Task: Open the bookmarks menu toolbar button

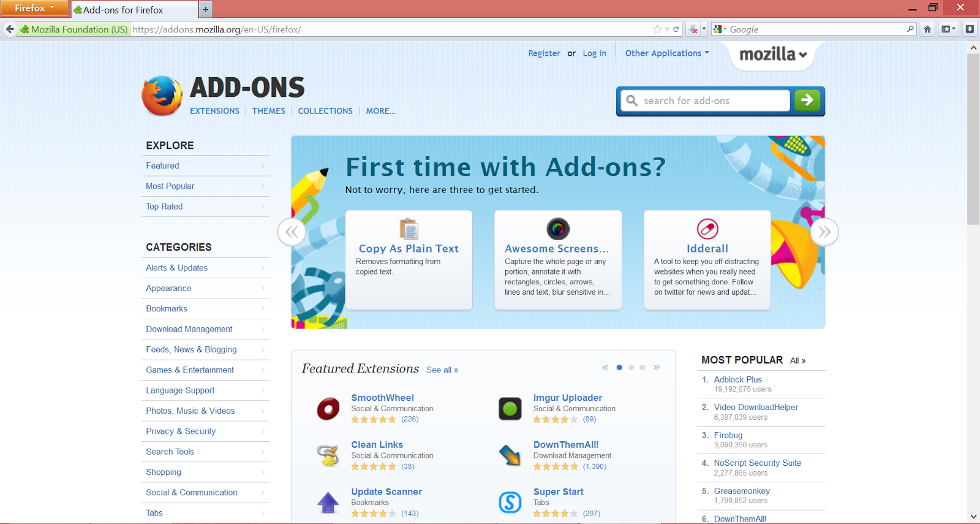Action: click(948, 29)
